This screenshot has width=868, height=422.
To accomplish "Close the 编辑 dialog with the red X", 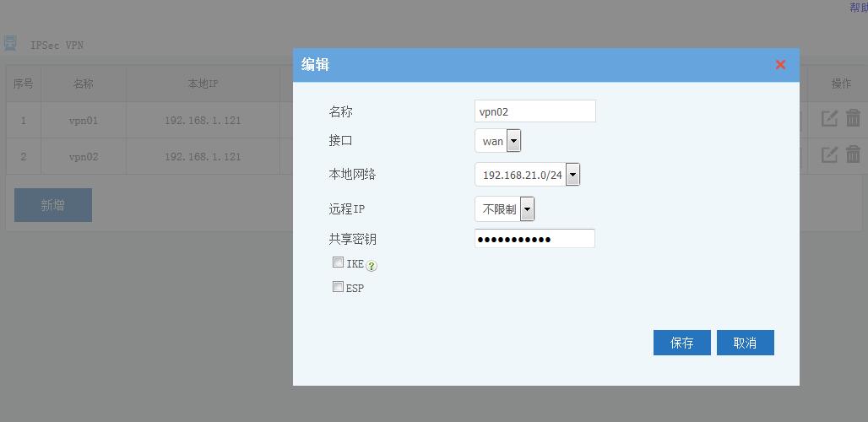I will 780,65.
